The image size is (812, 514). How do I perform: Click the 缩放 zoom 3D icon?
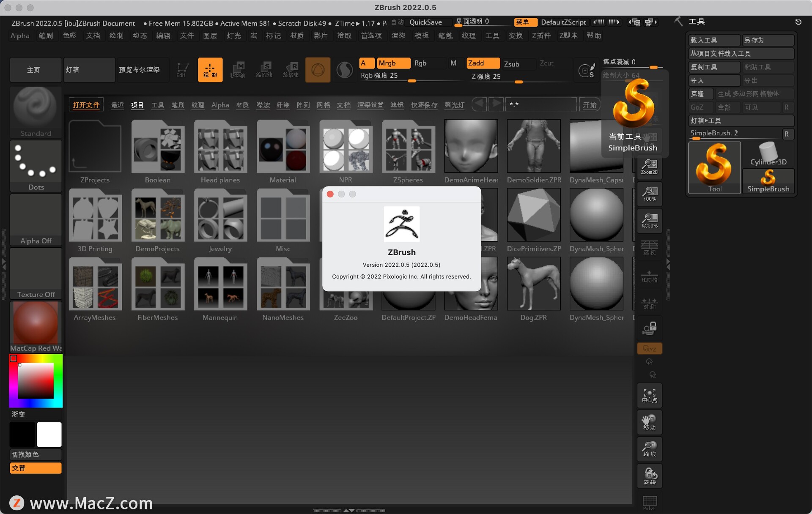click(650, 449)
